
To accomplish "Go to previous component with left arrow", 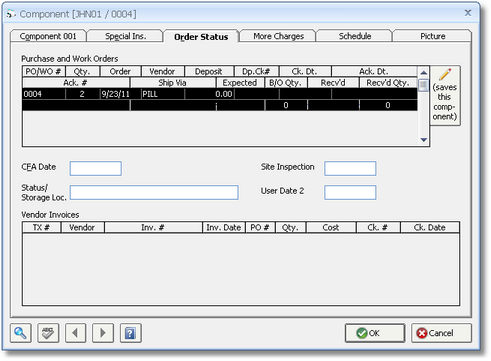I will point(75,333).
